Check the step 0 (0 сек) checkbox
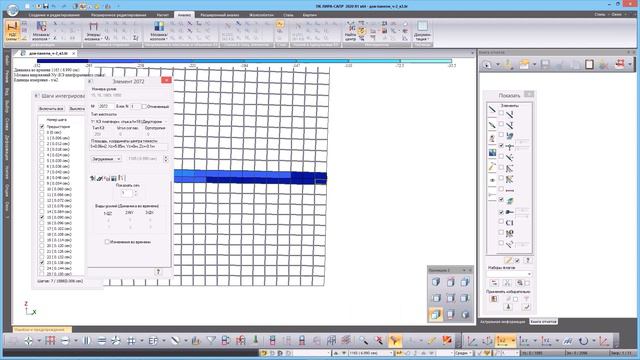640x360 pixels. click(42, 132)
